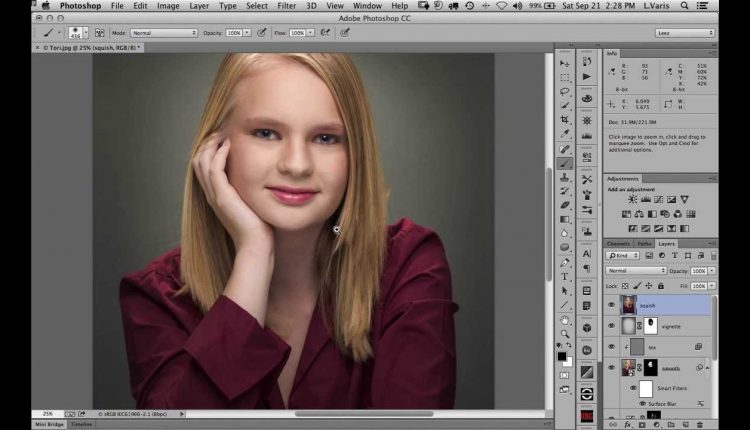Screen dimensions: 750x430
Task: Select the Pen tool
Action: 565,262
